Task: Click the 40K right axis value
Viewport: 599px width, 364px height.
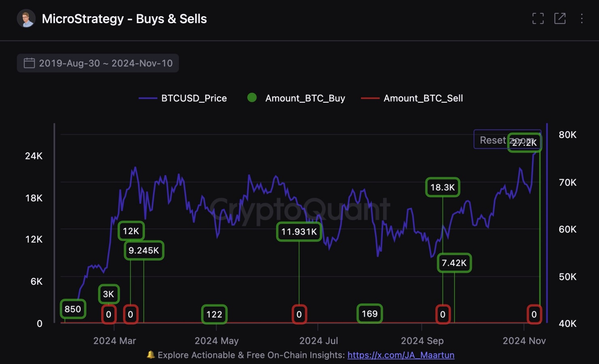Action: point(567,324)
